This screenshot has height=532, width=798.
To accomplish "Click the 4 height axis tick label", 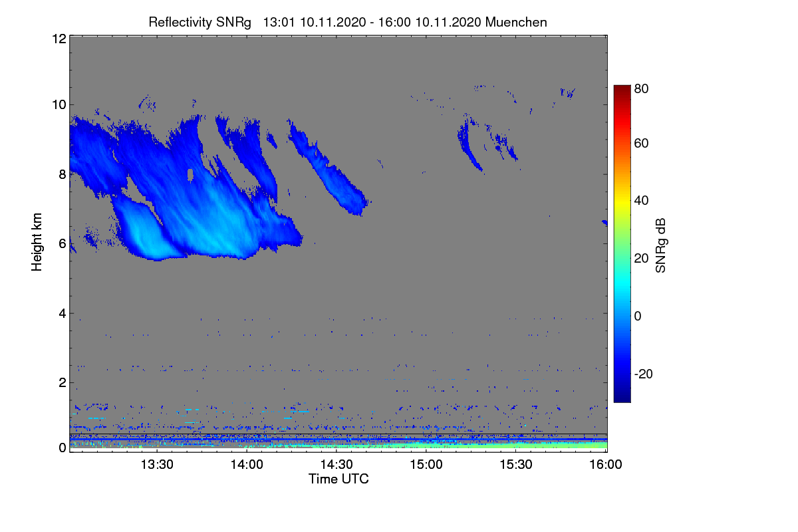I will [62, 313].
